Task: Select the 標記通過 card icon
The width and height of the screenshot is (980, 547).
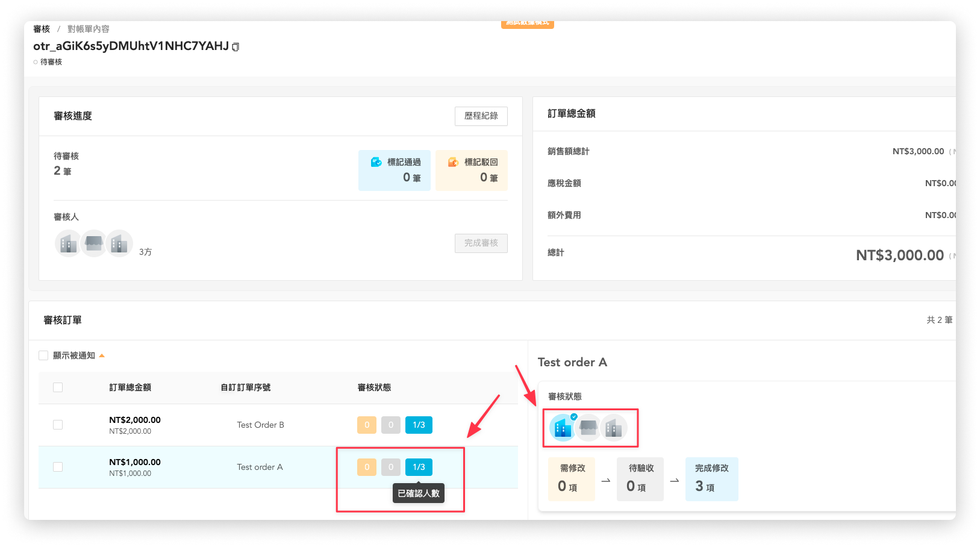Action: point(376,162)
